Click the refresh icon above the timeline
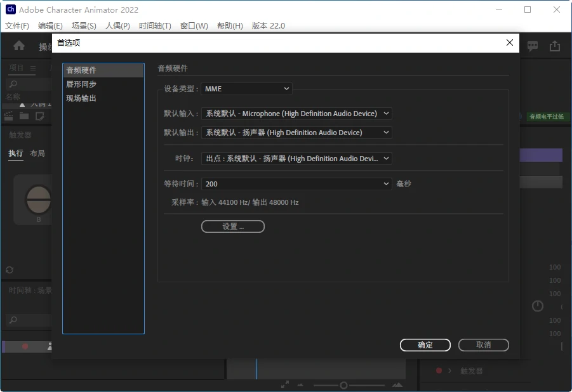The width and height of the screenshot is (572, 392). pyautogui.click(x=10, y=270)
